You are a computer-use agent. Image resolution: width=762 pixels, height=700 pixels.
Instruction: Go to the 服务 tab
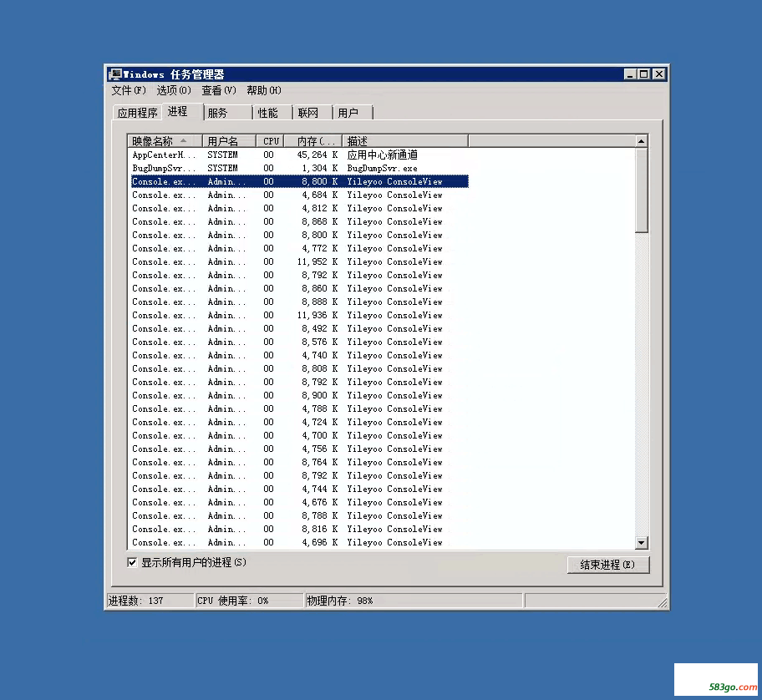pyautogui.click(x=228, y=113)
